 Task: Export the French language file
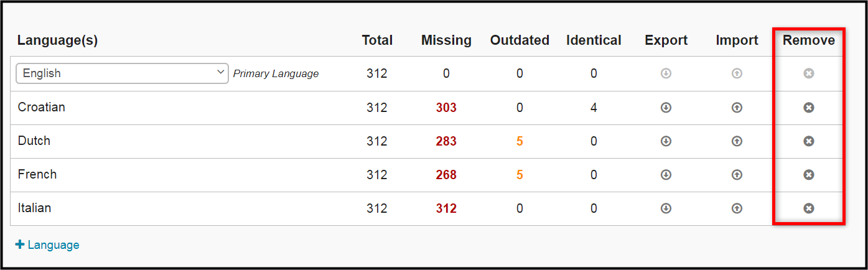click(x=666, y=175)
